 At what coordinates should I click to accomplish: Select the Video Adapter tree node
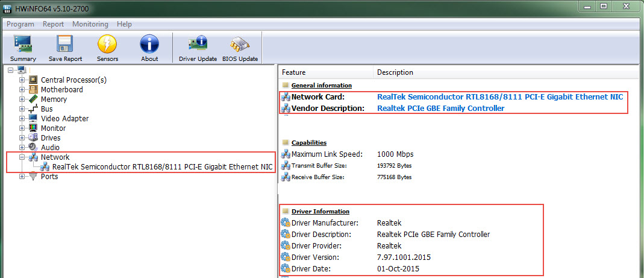click(64, 118)
